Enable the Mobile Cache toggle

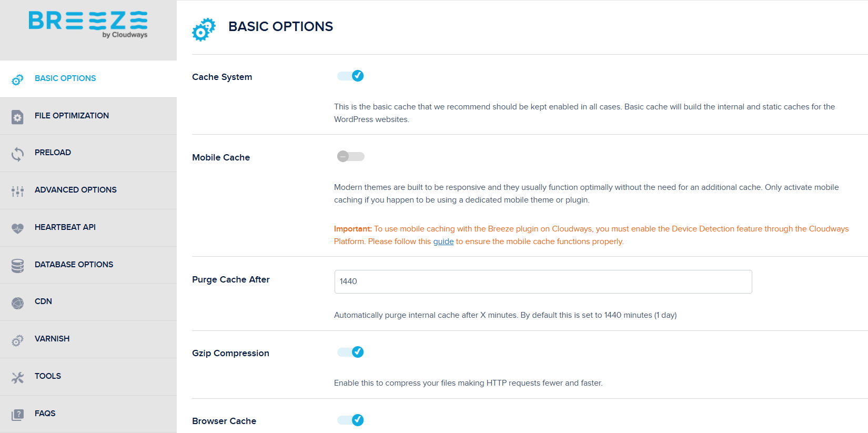coord(350,156)
